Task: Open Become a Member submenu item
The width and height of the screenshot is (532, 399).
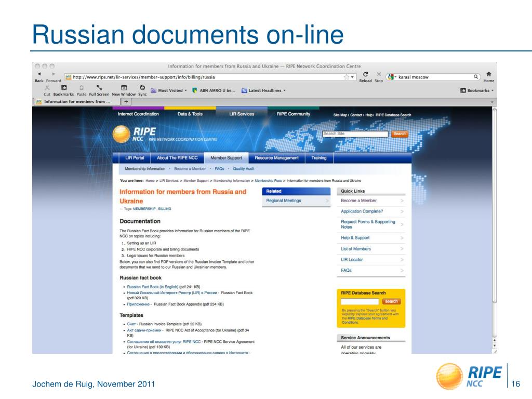Action: pos(190,169)
